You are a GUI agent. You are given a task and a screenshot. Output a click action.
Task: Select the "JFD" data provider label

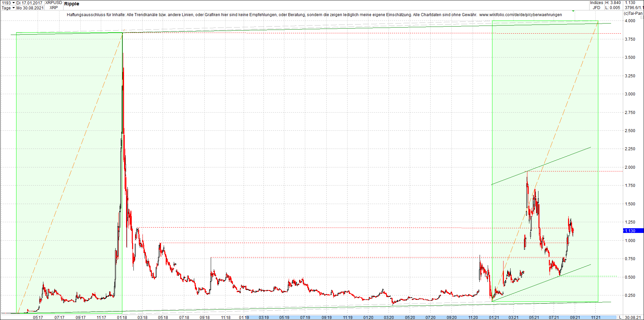597,7
